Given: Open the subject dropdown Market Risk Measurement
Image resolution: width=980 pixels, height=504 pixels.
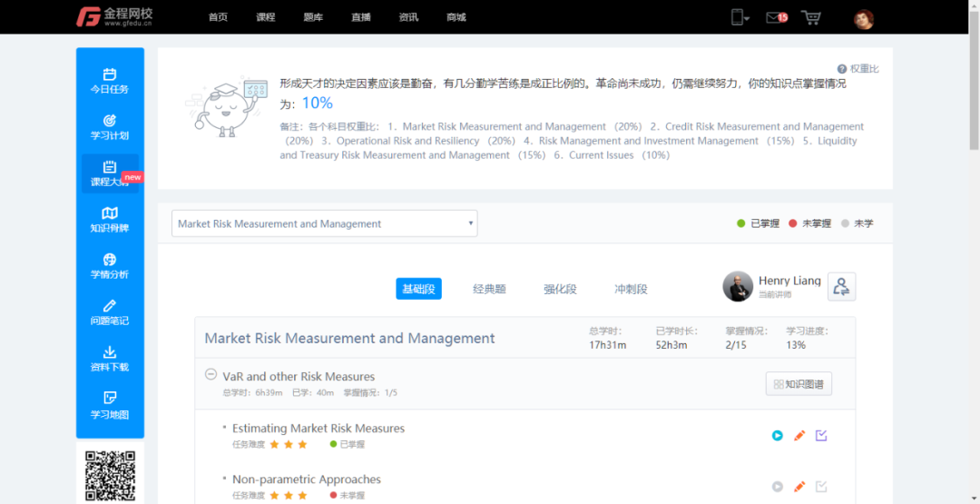Looking at the screenshot, I should tap(324, 223).
